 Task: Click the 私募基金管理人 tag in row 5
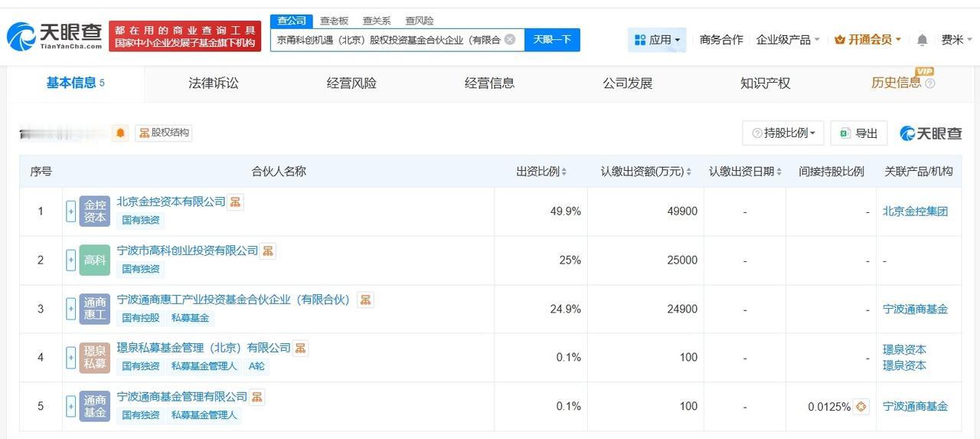[x=204, y=415]
